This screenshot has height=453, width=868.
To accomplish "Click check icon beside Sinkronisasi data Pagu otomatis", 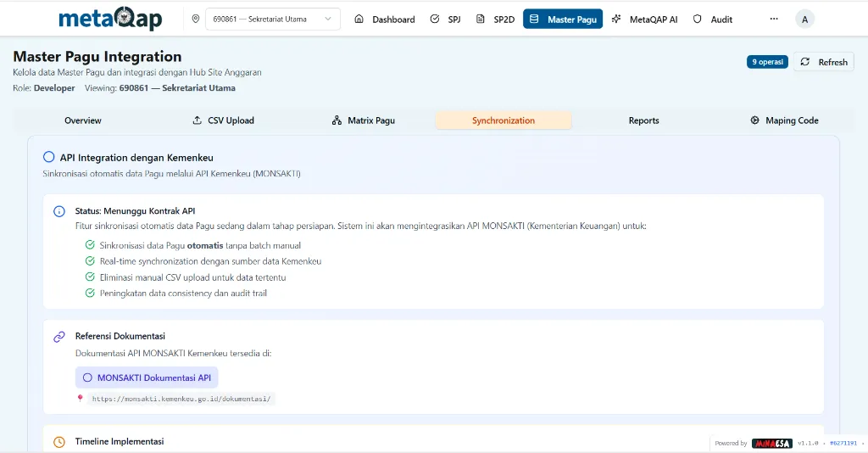I will coord(90,245).
